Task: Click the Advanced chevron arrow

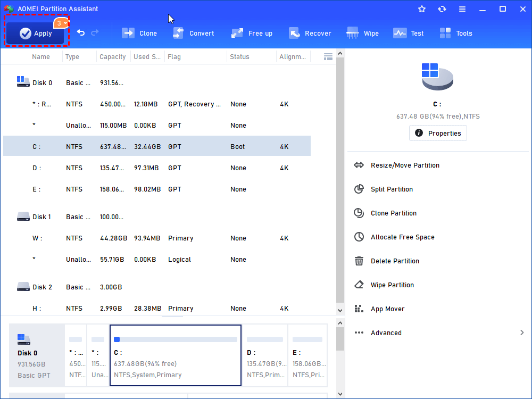Action: click(x=522, y=332)
